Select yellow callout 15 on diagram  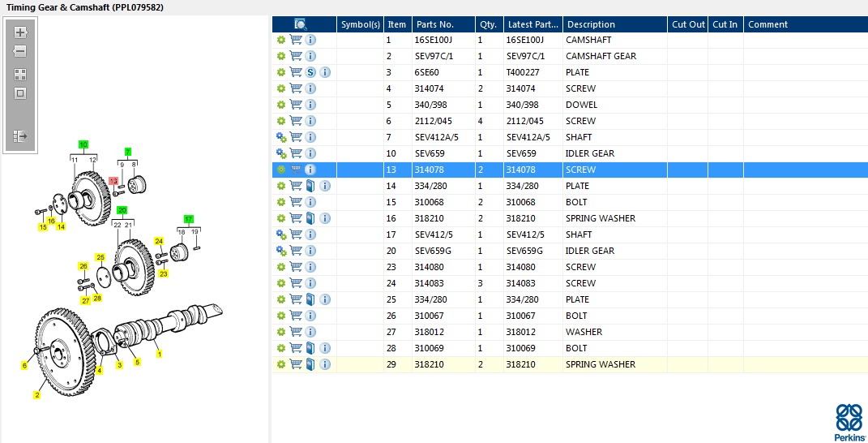click(x=43, y=226)
